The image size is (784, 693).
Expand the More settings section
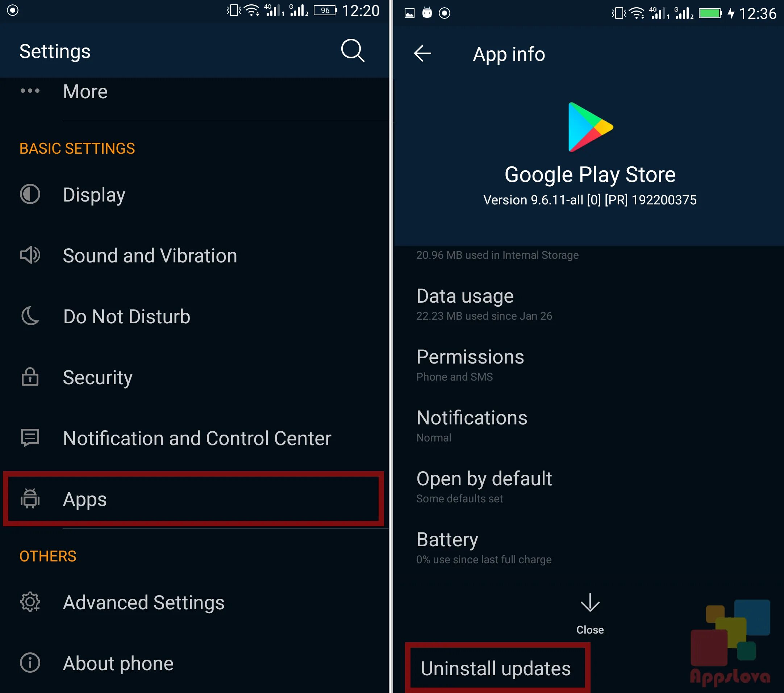point(195,91)
